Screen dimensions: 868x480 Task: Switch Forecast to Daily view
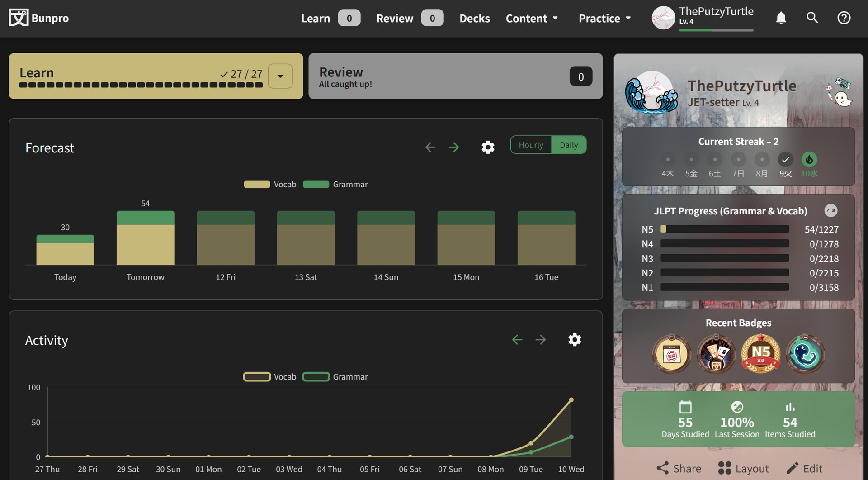[x=569, y=145]
